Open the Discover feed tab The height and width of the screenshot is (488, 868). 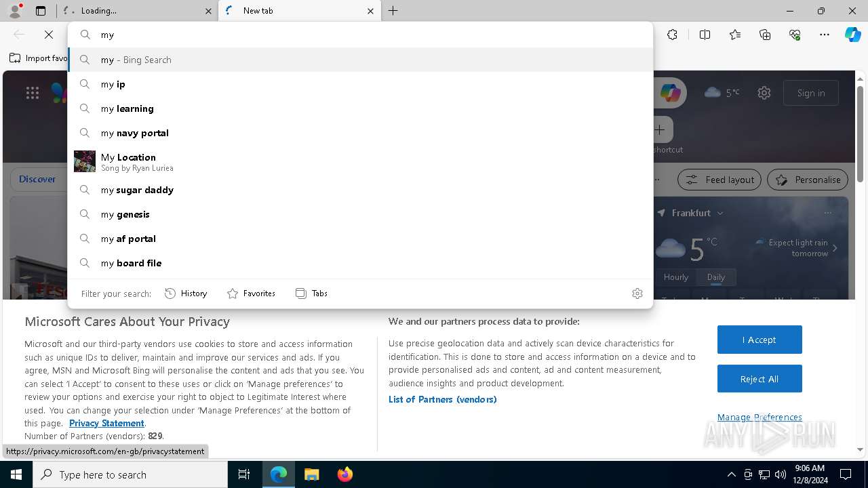(x=37, y=180)
